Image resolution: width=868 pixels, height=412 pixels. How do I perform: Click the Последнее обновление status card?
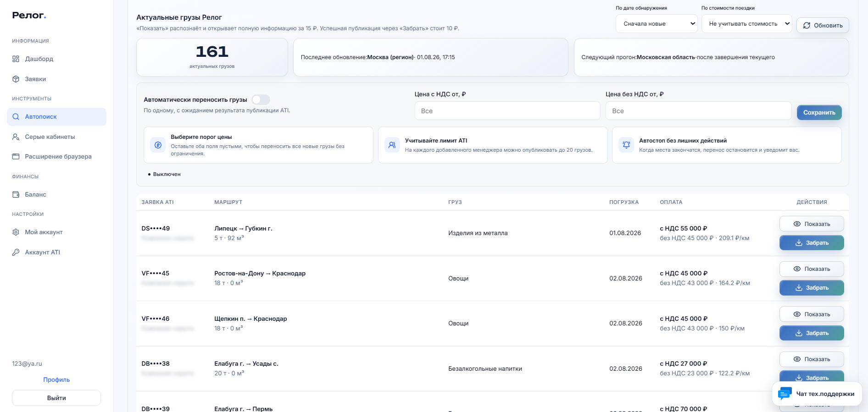pos(430,57)
